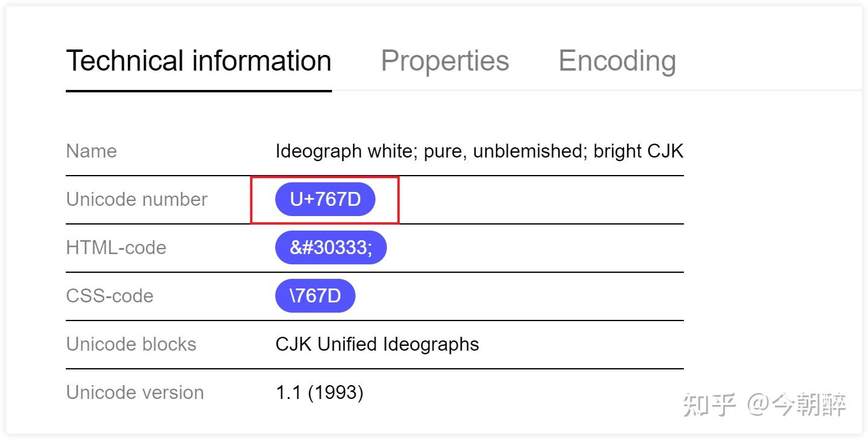Open the Encoding tab

[x=617, y=61]
